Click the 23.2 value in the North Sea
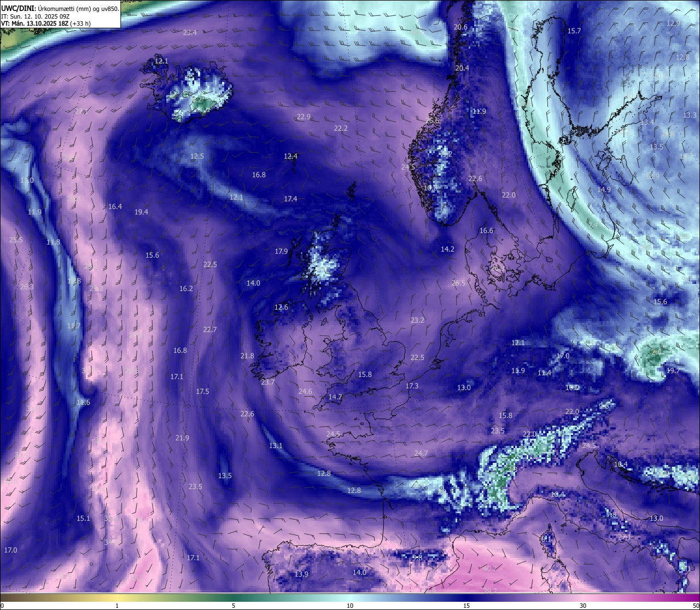This screenshot has width=700, height=610. pyautogui.click(x=417, y=321)
